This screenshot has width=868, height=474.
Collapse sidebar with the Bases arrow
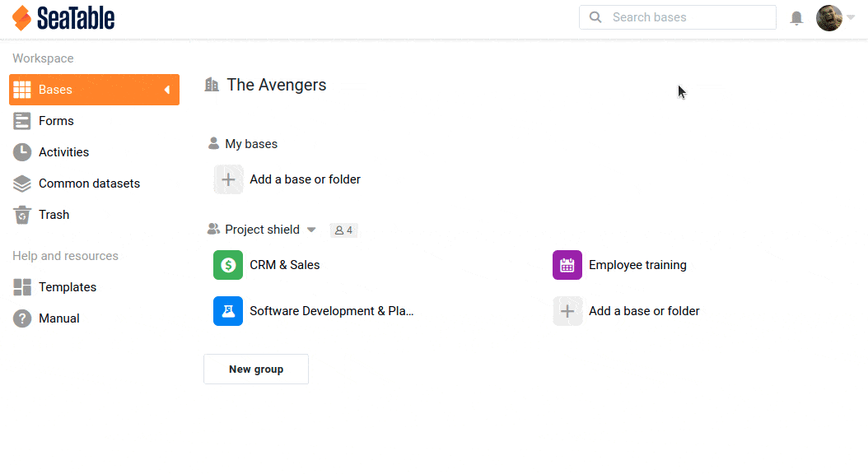[x=166, y=90]
